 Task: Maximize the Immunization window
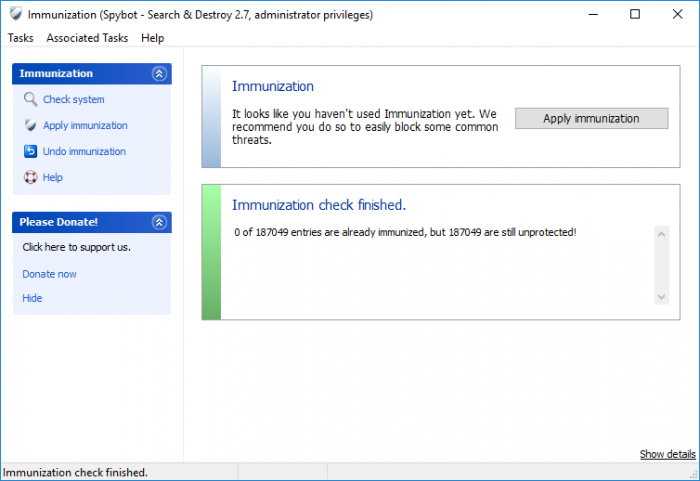tap(635, 14)
